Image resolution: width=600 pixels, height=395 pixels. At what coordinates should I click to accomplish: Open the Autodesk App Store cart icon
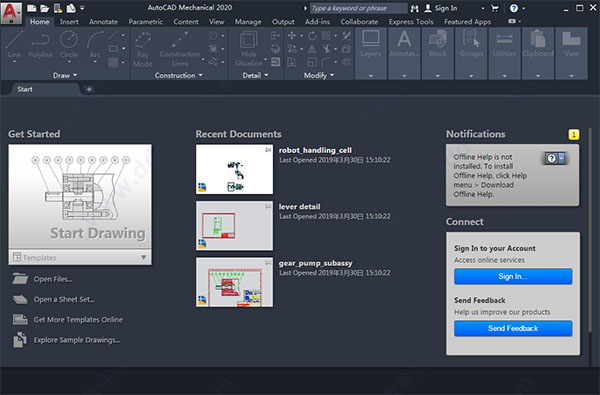point(495,8)
